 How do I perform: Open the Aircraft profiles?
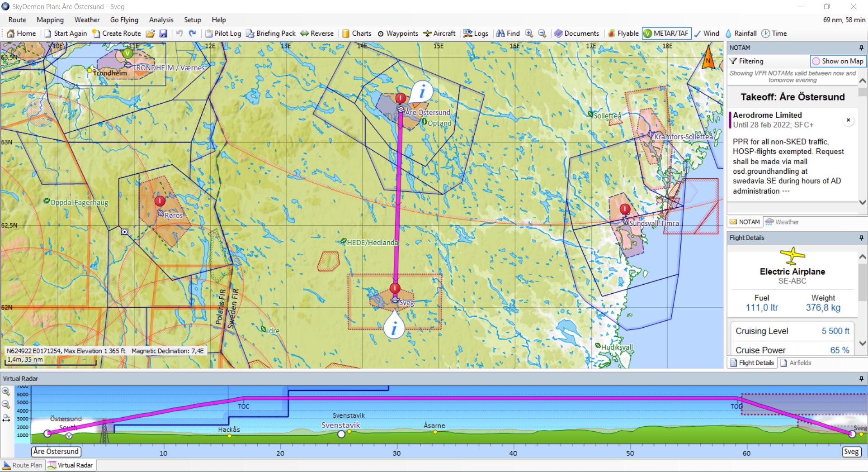(439, 33)
